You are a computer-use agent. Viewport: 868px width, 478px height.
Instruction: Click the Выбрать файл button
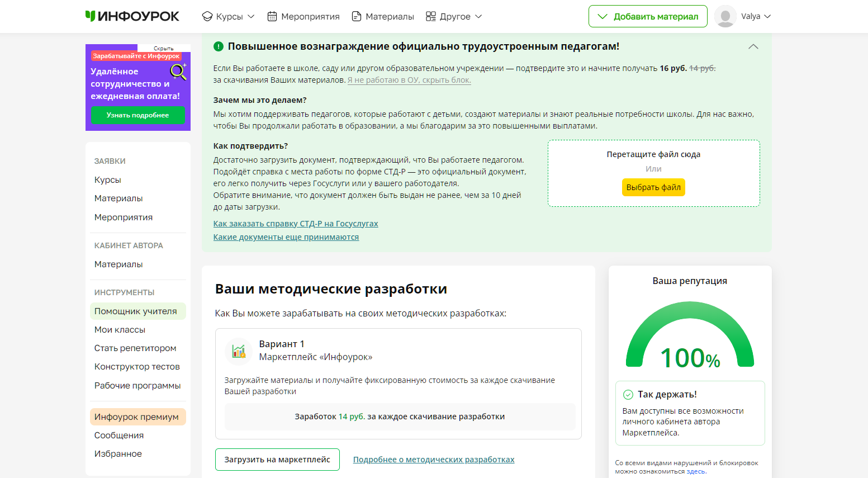click(x=653, y=187)
